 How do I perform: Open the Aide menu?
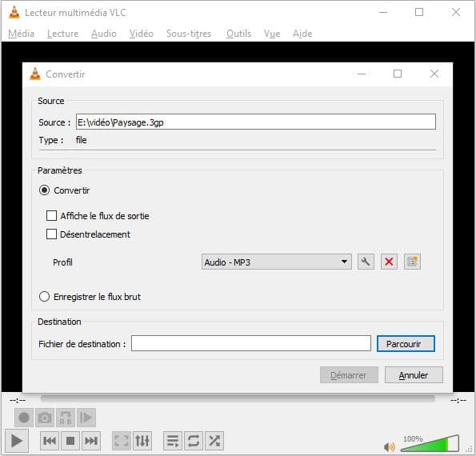pos(302,34)
